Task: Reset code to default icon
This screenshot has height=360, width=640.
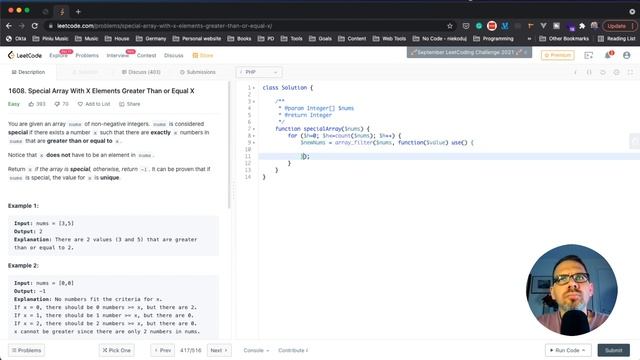Action: 603,72
